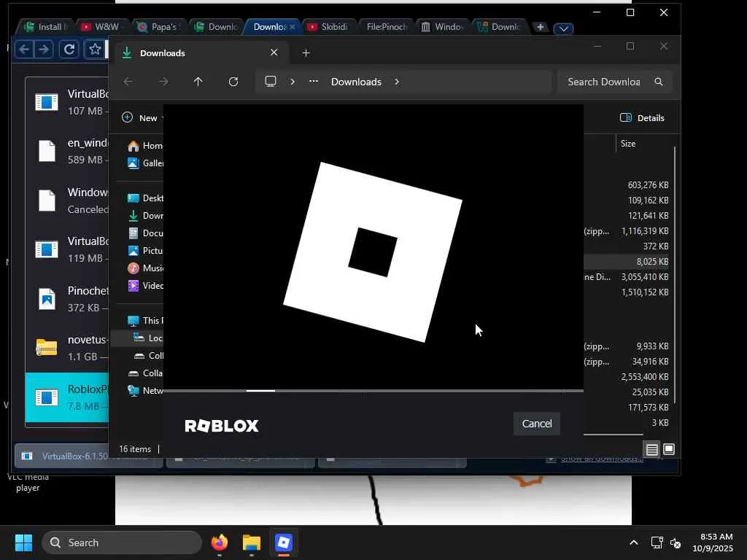
Task: Select This PC in the navigation pane
Action: (x=145, y=321)
